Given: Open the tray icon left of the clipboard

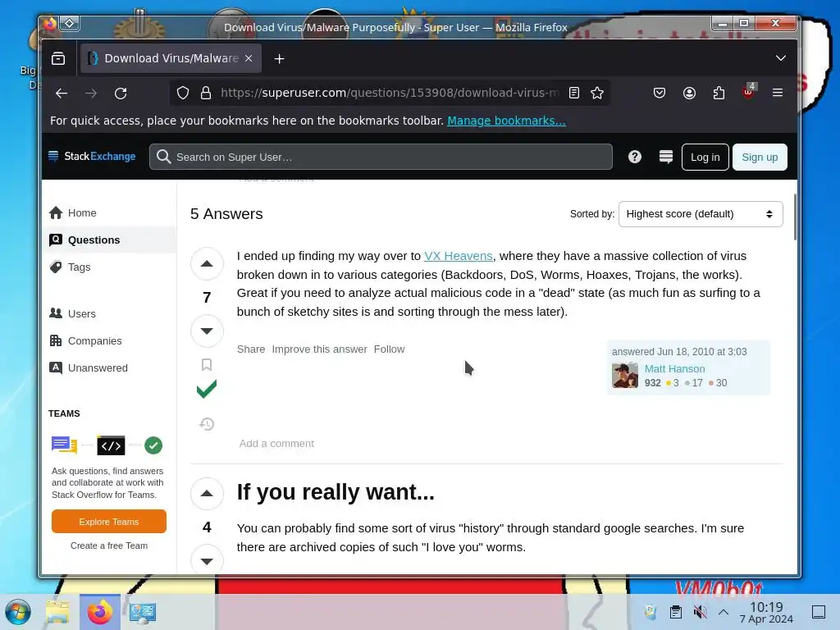Looking at the screenshot, I should click(651, 612).
